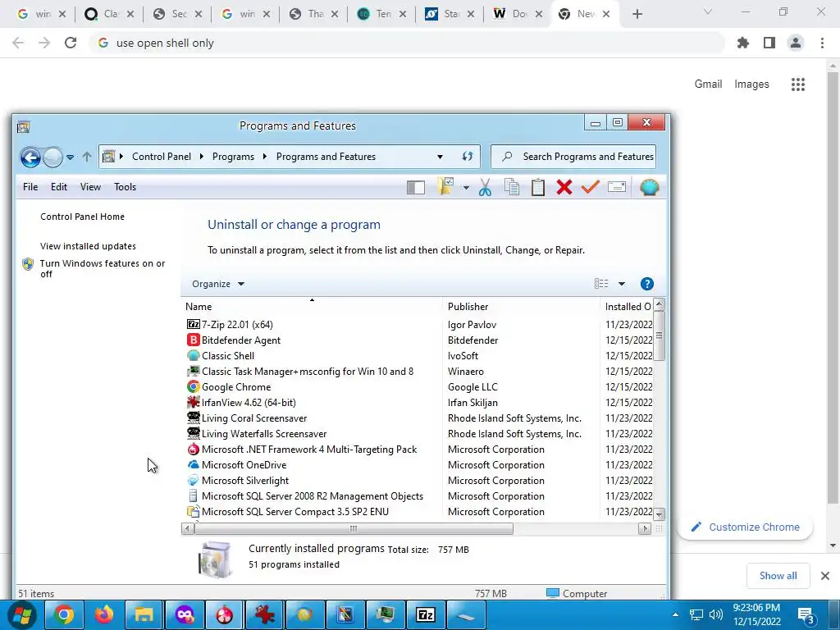Click Chrome's side panel icon
Viewport: 840px width, 630px height.
click(769, 43)
